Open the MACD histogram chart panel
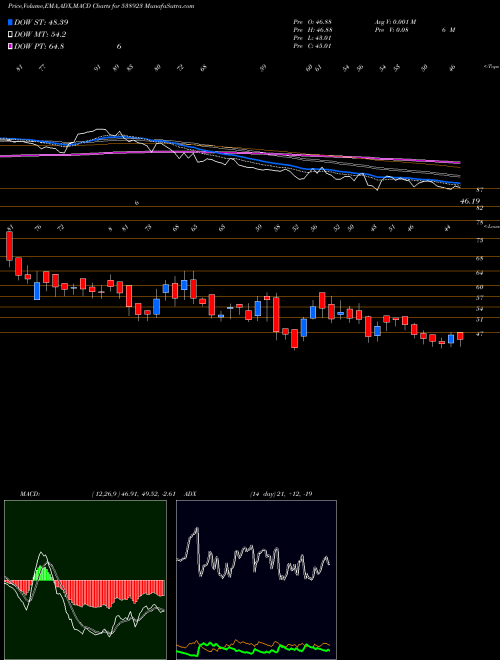500x660 pixels. point(85,580)
